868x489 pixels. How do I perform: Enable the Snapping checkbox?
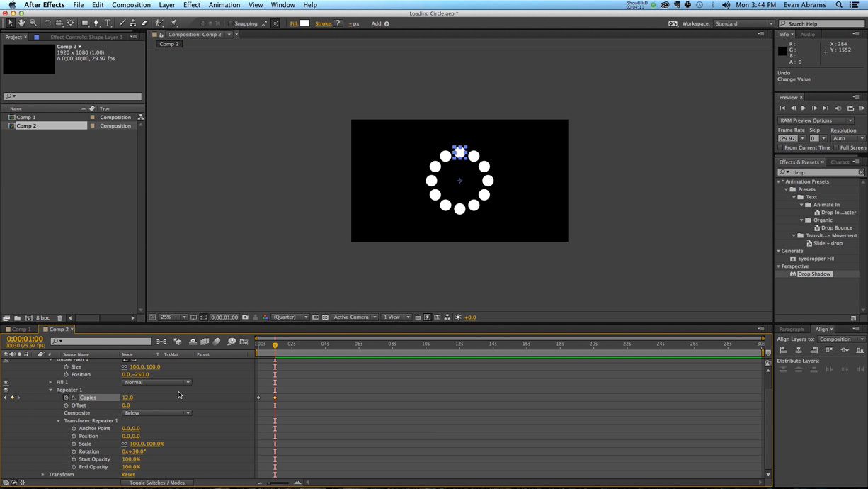(232, 23)
